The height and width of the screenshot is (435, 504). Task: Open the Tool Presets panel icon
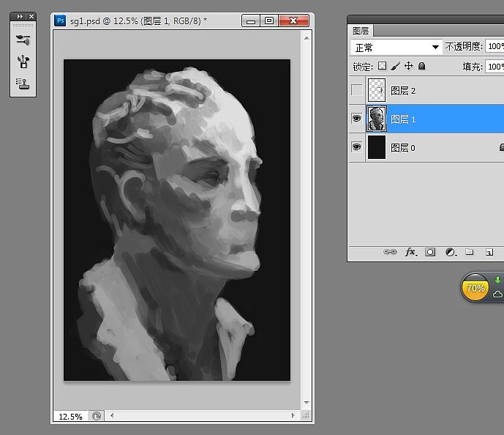pos(23,40)
